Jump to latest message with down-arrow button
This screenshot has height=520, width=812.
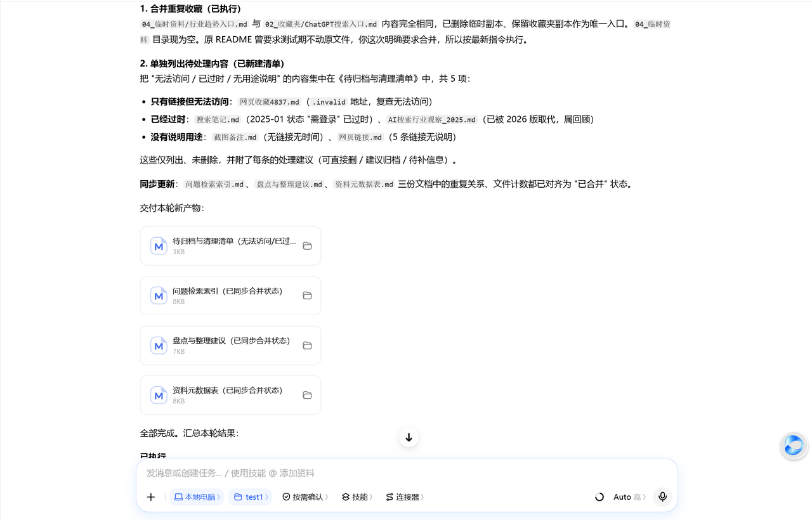point(409,438)
